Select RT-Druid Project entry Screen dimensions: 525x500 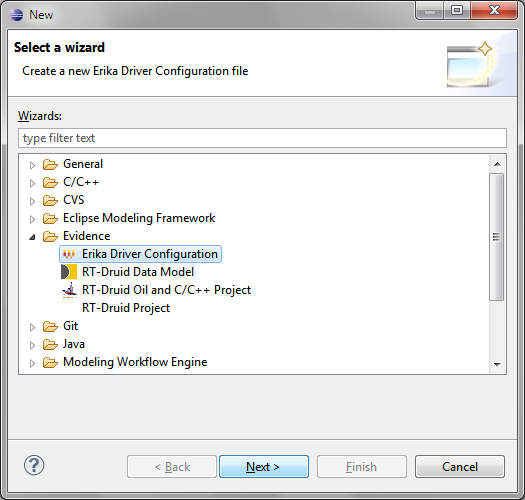point(126,308)
